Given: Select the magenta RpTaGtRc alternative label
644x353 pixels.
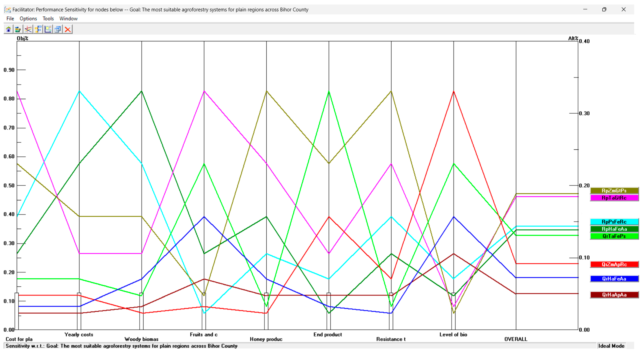Looking at the screenshot, I should (x=614, y=198).
